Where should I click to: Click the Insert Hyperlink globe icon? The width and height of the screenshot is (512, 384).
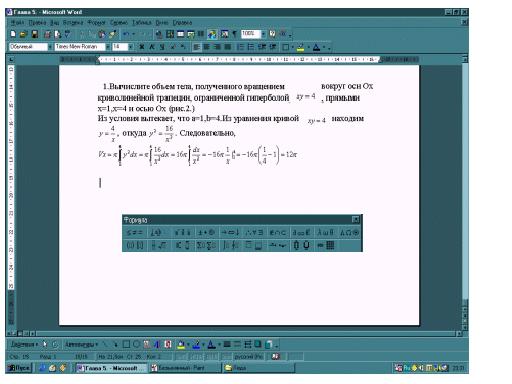tap(159, 34)
